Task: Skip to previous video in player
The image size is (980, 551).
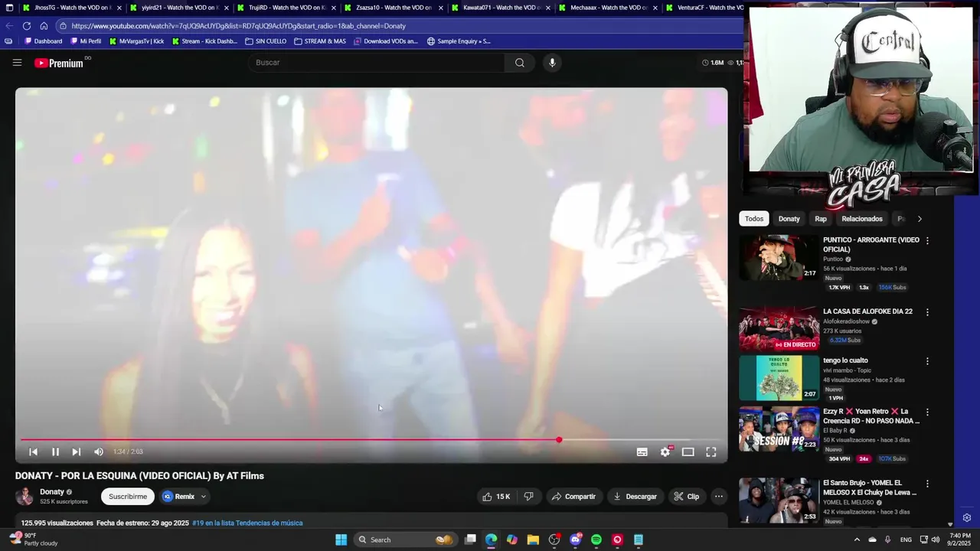Action: point(33,452)
